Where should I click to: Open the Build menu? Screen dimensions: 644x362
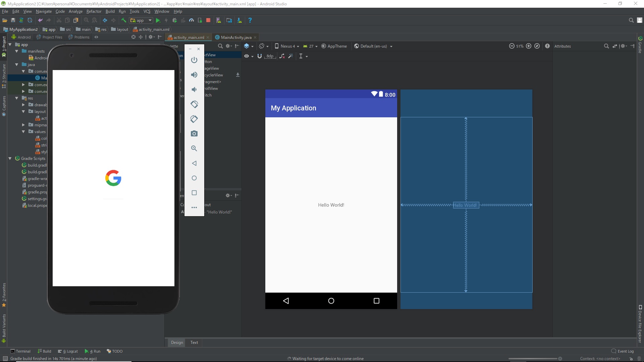110,11
